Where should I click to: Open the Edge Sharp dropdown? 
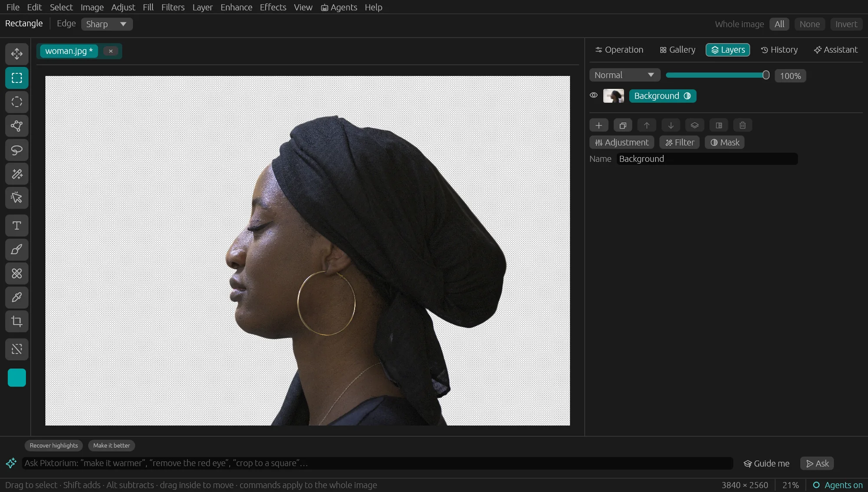[107, 24]
